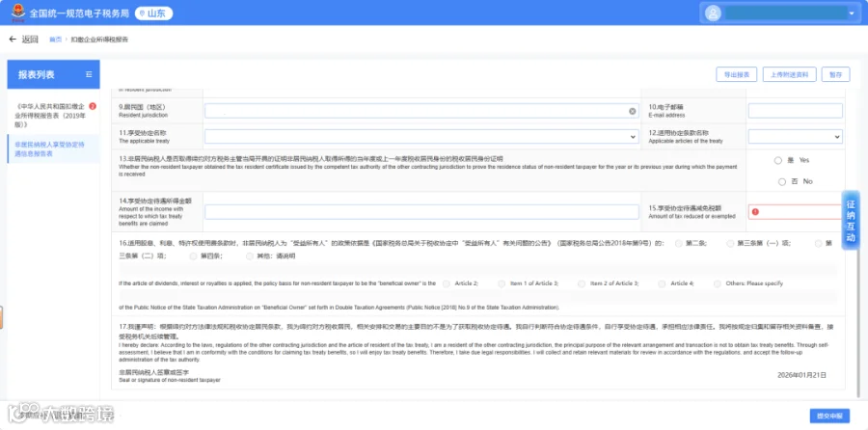The image size is (868, 430).
Task: Select the 第三条第（一）项 radio option
Action: [x=730, y=243]
